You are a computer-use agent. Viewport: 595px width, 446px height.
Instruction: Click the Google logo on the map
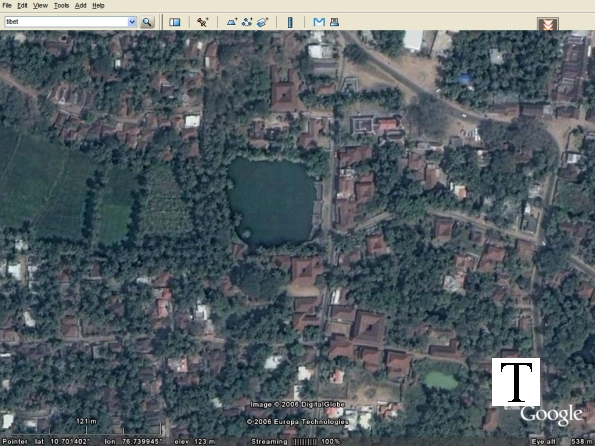coord(551,415)
